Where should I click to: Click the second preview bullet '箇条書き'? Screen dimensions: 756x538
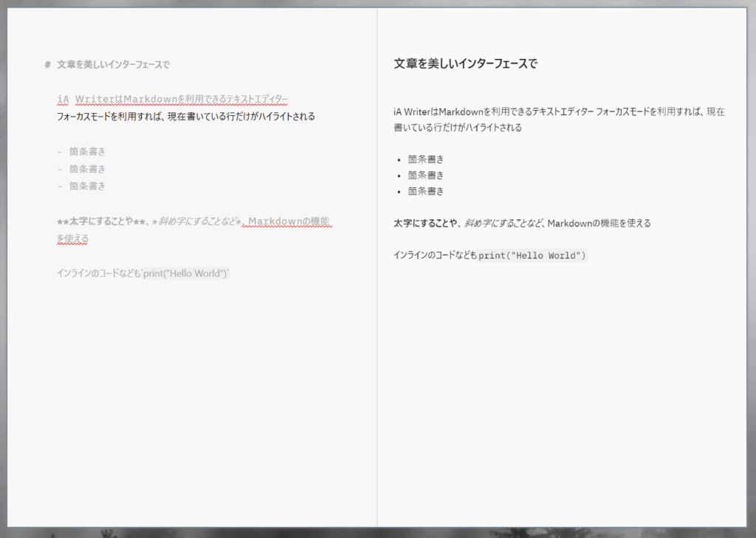(x=426, y=175)
